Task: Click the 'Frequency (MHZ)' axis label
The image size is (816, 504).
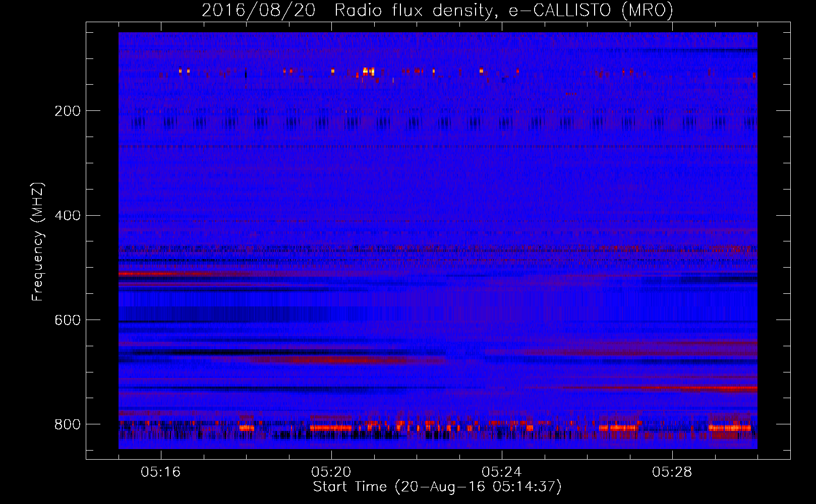Action: (38, 241)
